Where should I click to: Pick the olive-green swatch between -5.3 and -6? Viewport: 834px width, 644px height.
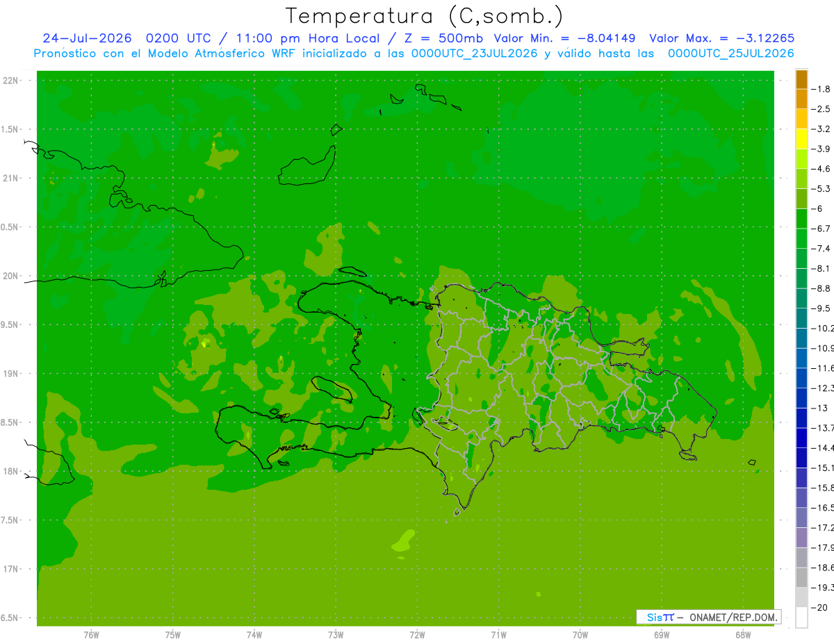point(801,199)
